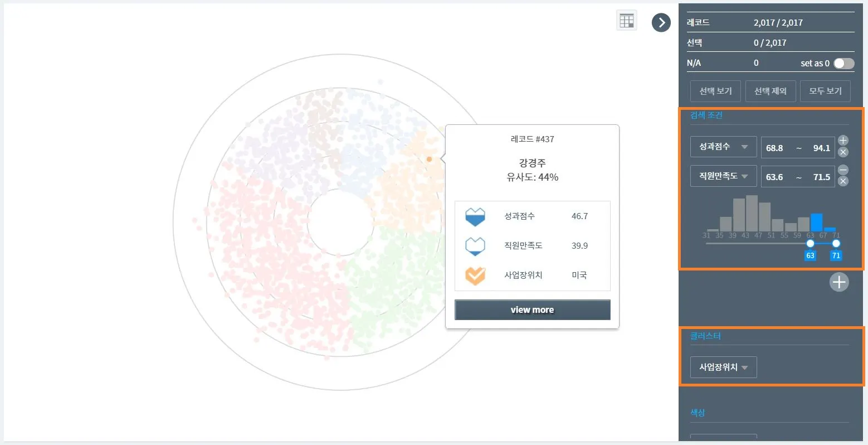Click the 사업장위치 checkmark icon in the tooltip
Screen dimensions: 868x445
pos(475,275)
